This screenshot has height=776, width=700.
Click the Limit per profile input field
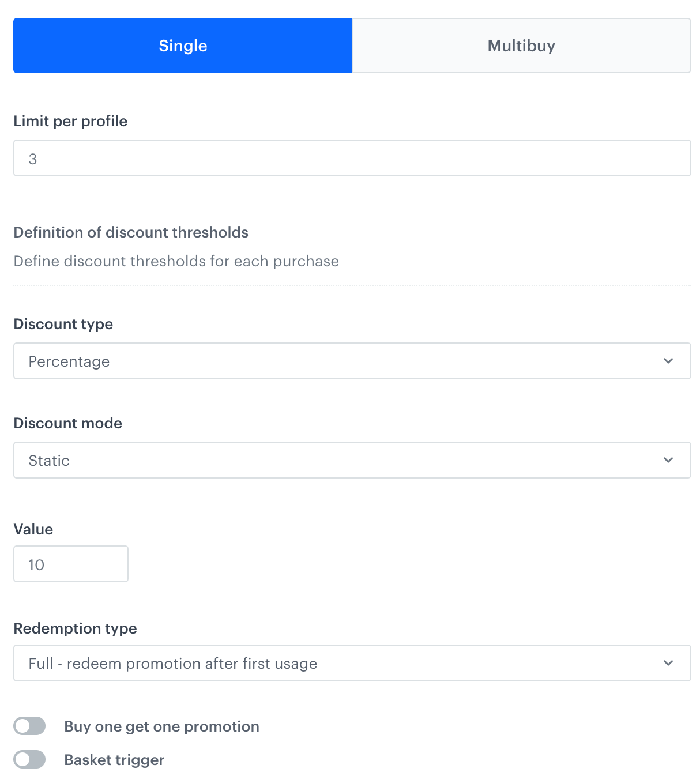(352, 159)
